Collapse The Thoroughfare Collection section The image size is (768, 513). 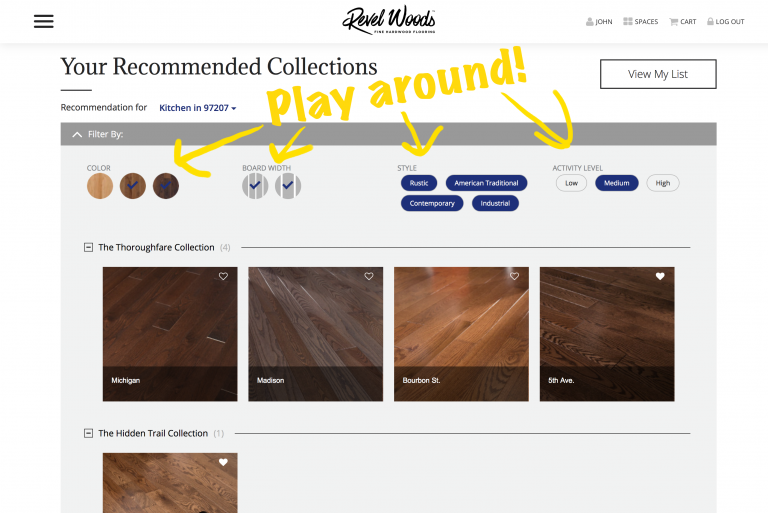tap(88, 247)
